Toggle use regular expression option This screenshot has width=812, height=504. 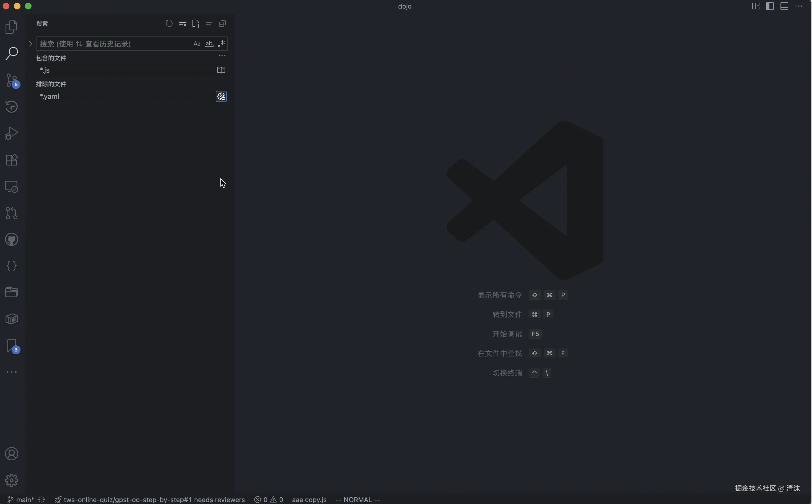[221, 44]
